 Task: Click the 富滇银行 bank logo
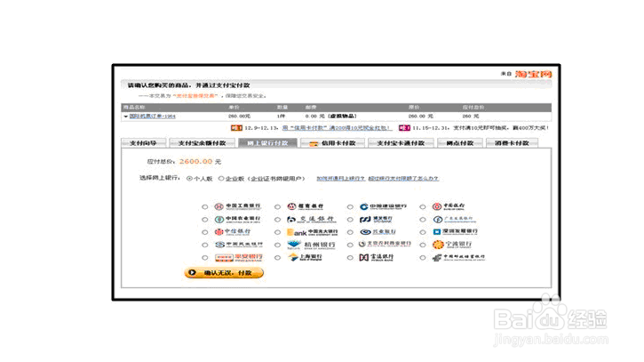click(x=377, y=258)
